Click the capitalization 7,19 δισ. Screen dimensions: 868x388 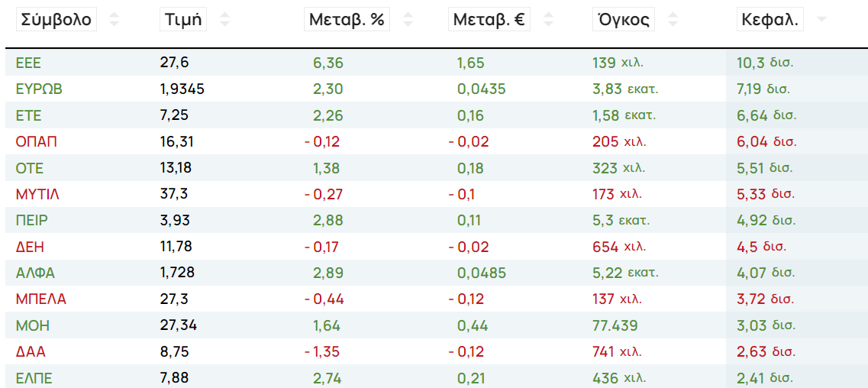tap(764, 89)
